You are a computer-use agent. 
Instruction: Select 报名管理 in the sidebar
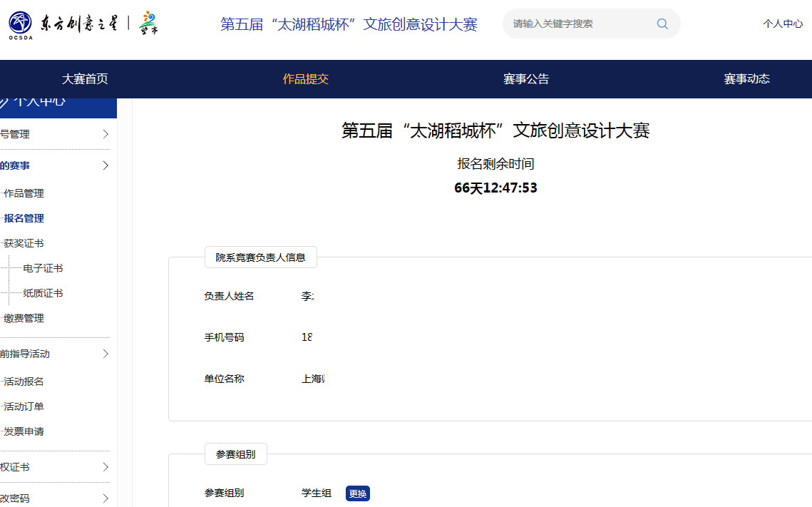[x=24, y=218]
